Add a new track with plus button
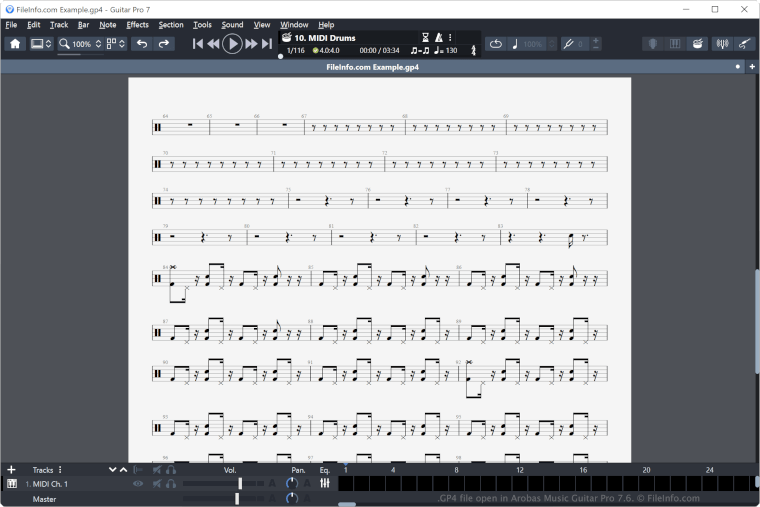Image resolution: width=760 pixels, height=507 pixels. point(11,470)
